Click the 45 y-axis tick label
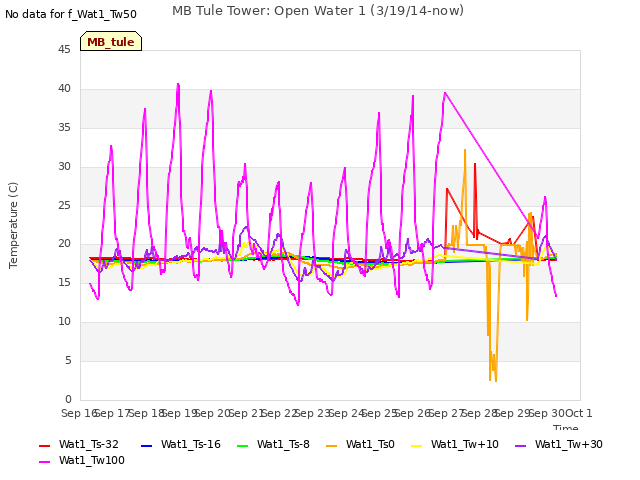 64,49
